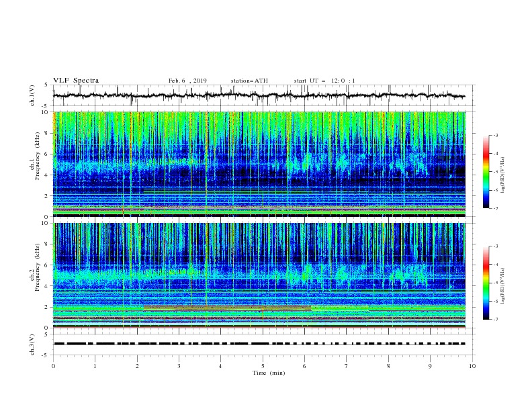The image size is (532, 411).
Task: Click the ch.2 spectrogram panel
Action: pyautogui.click(x=259, y=275)
